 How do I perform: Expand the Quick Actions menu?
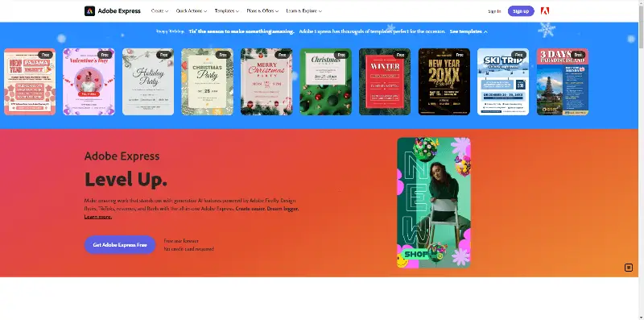click(192, 11)
